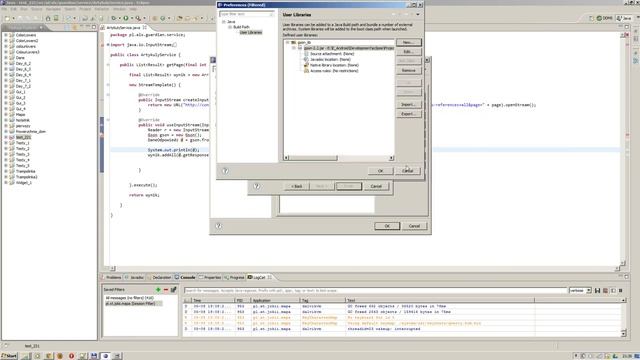Viewport: 640px width, 360px height.
Task: Click Cancel in the wizard dialog
Action: [x=376, y=187]
